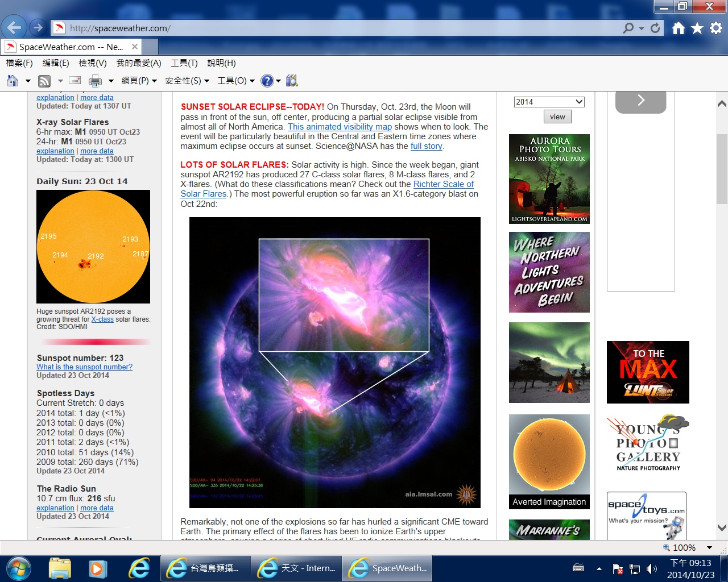728x582 pixels.
Task: Open Averted Imagination sun thumbnail
Action: (549, 462)
